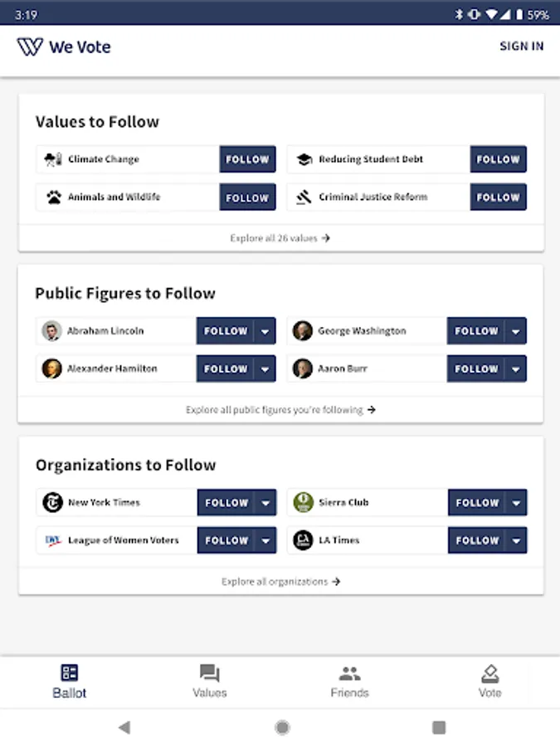Expand dropdown arrow beside League of Women Voters Follow
Screen dimensions: 560x747
click(265, 540)
